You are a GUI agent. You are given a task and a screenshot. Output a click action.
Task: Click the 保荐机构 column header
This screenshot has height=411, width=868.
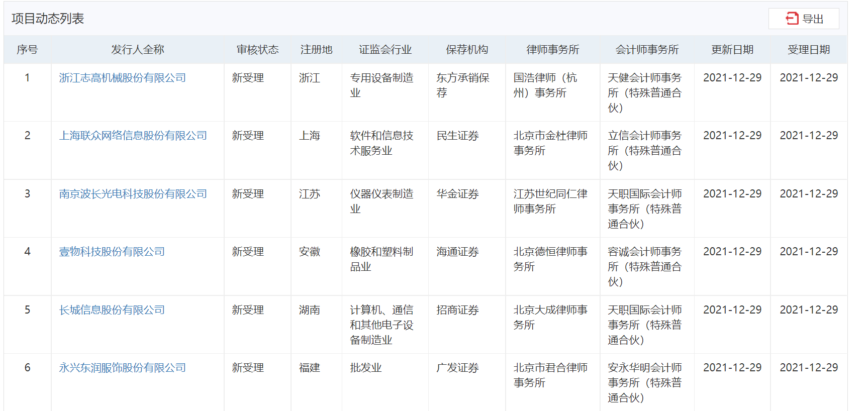(467, 50)
